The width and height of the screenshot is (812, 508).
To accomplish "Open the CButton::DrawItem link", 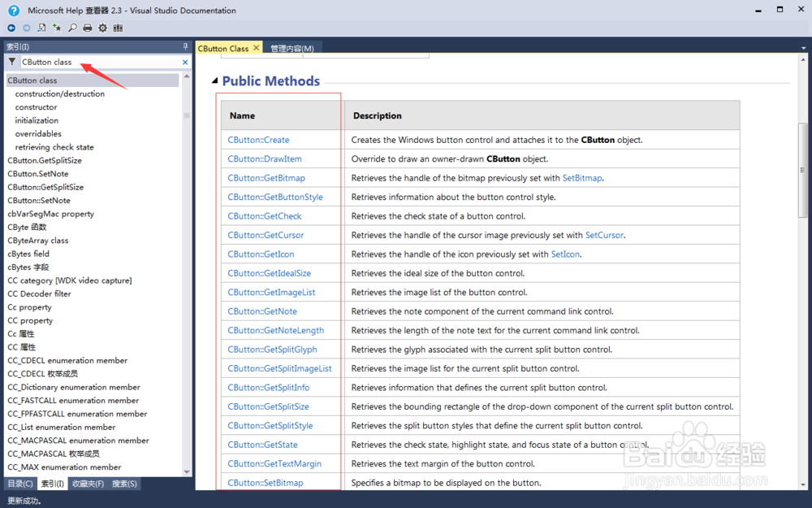I will coord(265,159).
